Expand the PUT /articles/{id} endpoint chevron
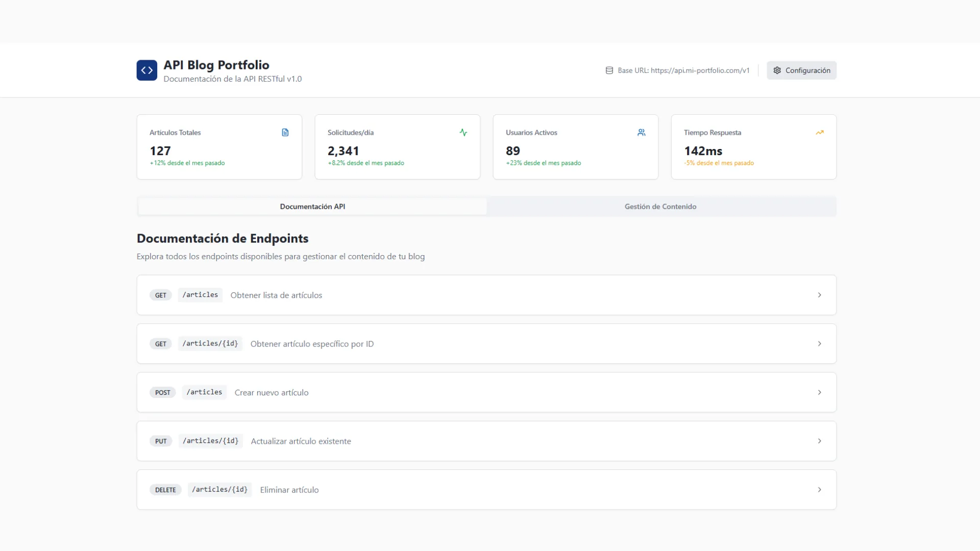 click(819, 441)
